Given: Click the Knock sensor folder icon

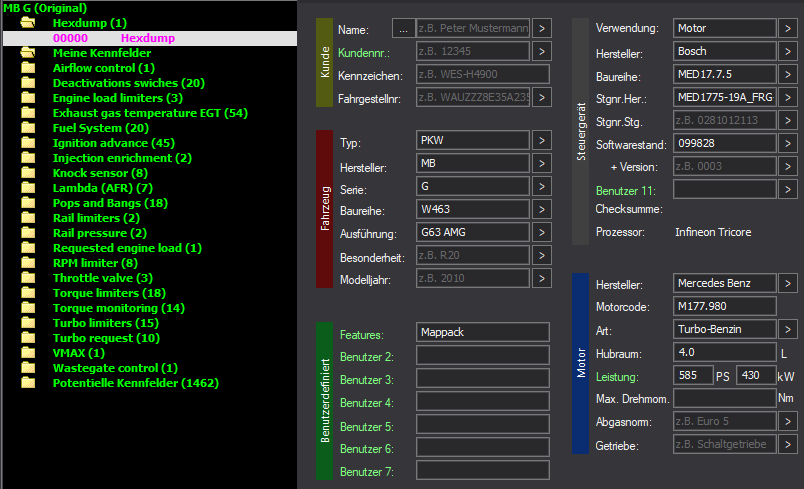Looking at the screenshot, I should [28, 173].
